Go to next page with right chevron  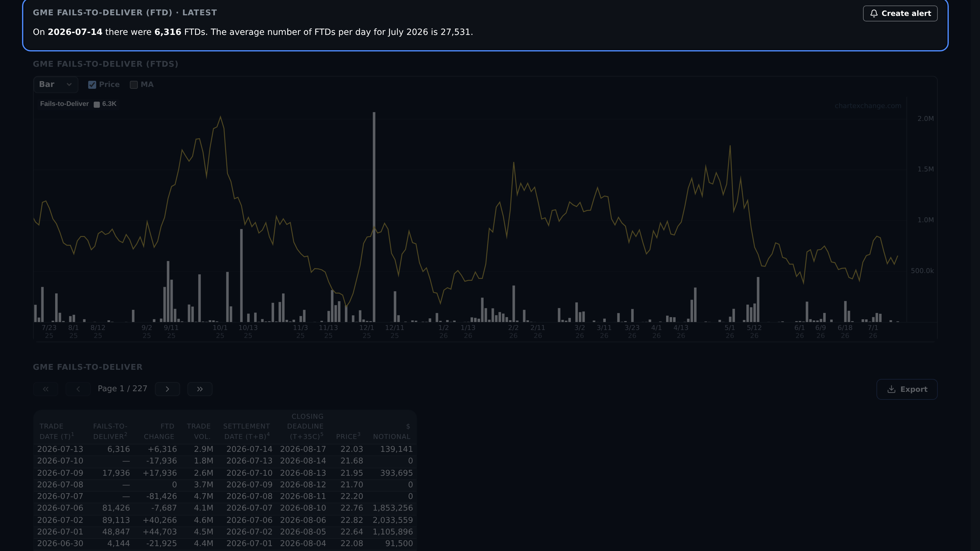click(168, 389)
